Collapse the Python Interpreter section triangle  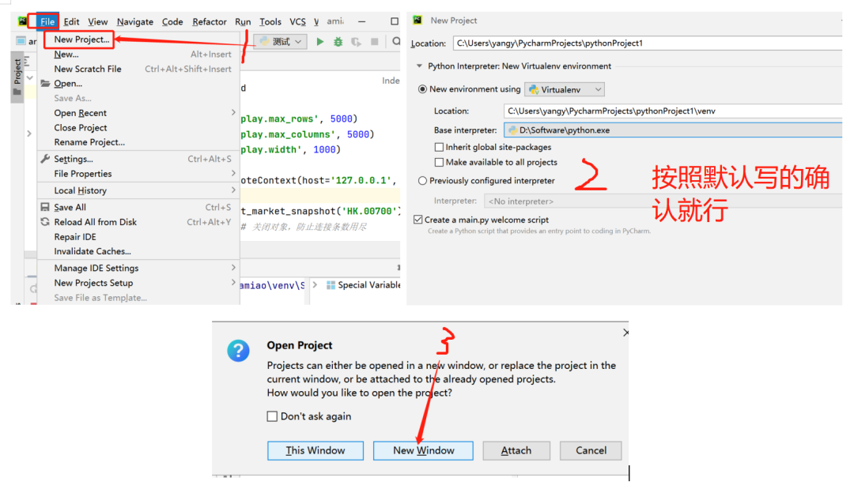[x=419, y=66]
